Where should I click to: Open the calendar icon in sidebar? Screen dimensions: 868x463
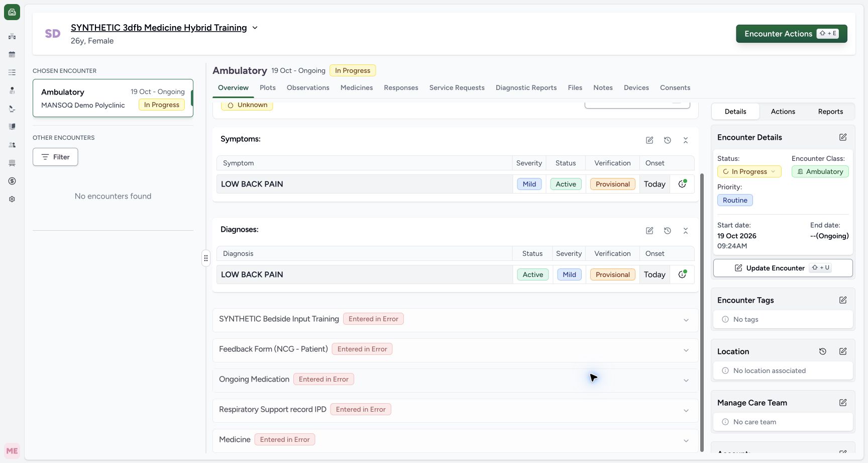pos(12,54)
